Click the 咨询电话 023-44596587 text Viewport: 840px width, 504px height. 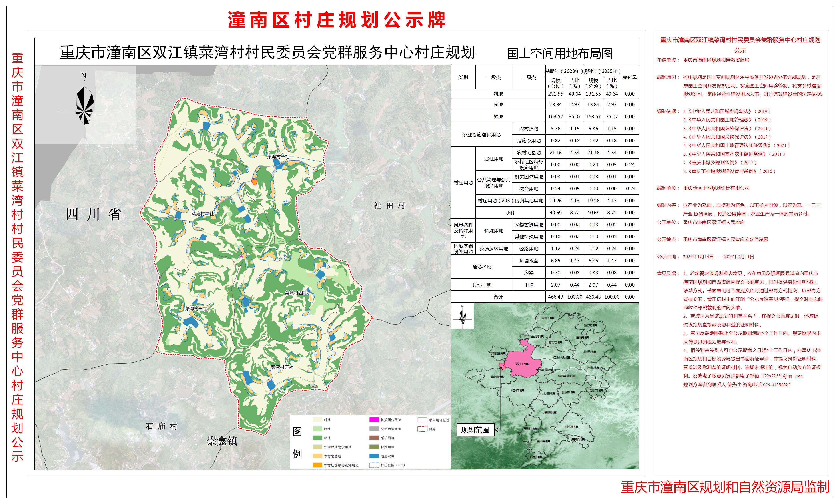(x=767, y=385)
